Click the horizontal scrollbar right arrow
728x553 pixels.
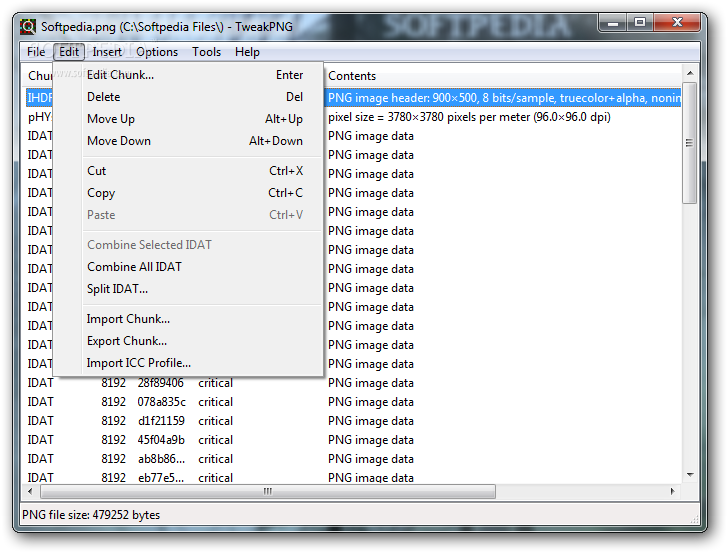672,491
